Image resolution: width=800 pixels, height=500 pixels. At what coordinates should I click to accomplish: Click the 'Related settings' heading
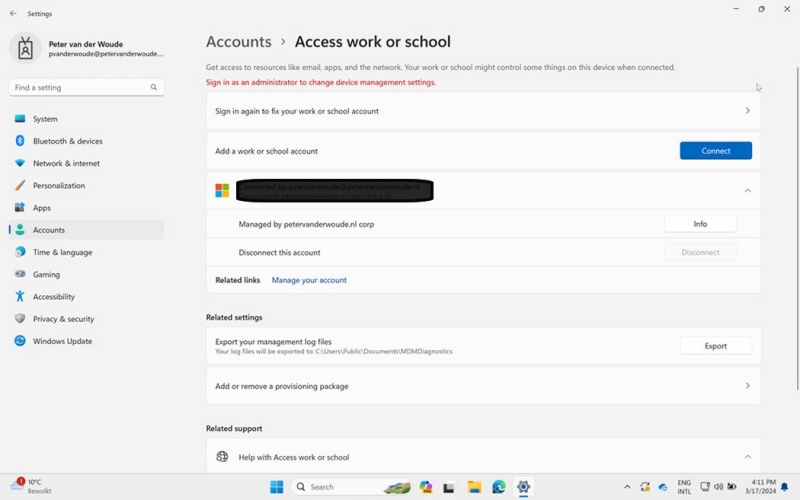[x=234, y=317]
